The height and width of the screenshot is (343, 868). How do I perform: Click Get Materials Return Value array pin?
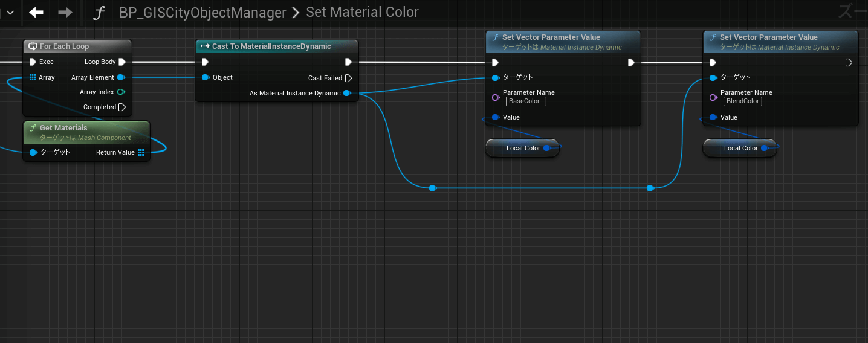point(141,152)
